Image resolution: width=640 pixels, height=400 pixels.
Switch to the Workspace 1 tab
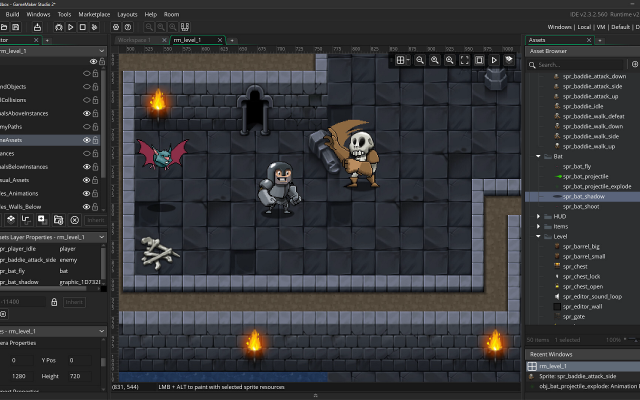click(x=133, y=40)
